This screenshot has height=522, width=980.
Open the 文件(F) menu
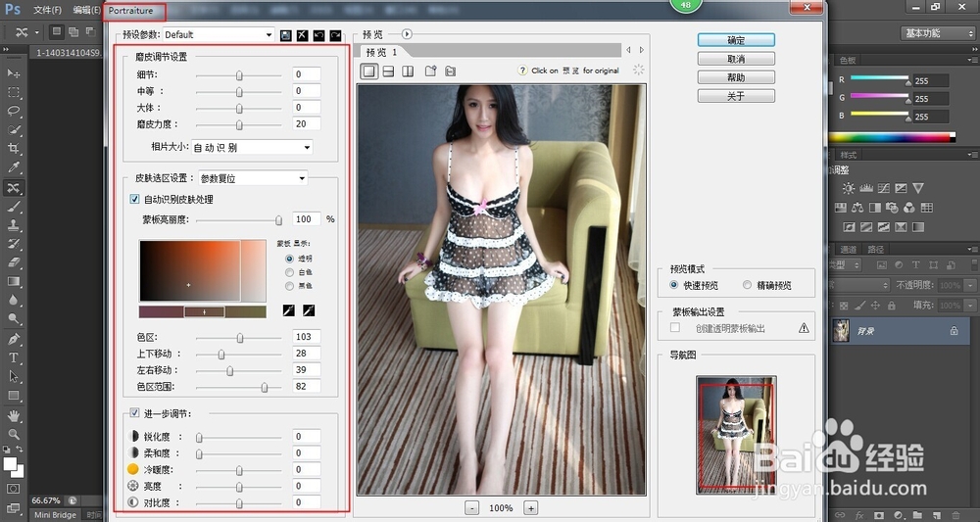coord(47,10)
